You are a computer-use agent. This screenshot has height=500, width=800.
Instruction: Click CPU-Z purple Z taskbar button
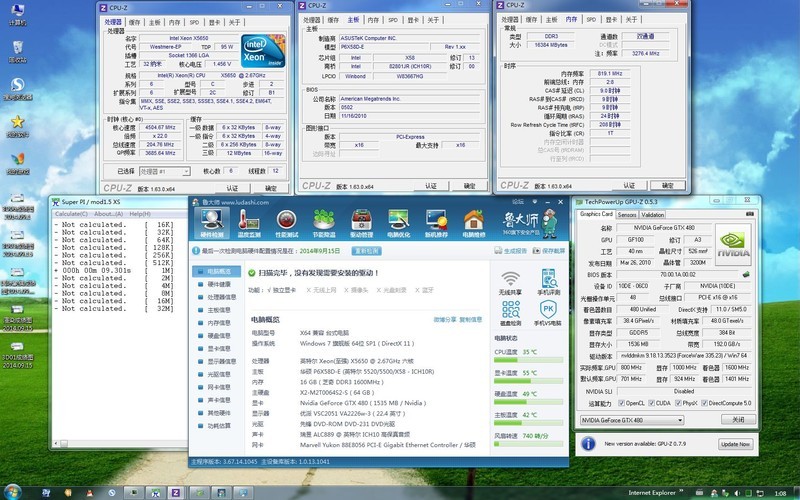click(x=176, y=493)
